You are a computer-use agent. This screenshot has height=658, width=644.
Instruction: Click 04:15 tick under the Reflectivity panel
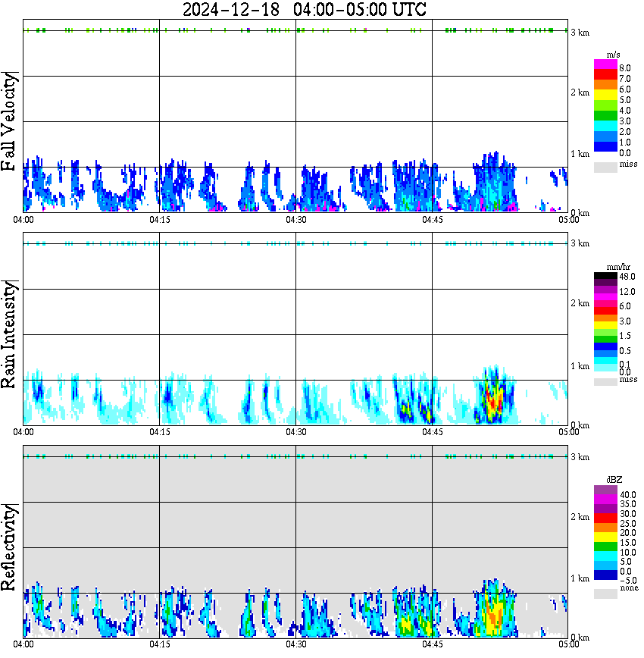tap(160, 644)
